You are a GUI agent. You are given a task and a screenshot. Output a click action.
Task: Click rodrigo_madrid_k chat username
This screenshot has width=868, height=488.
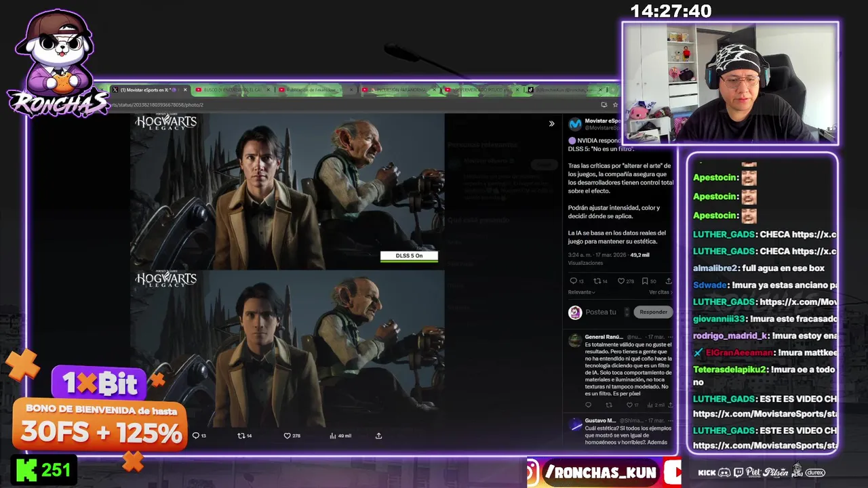(730, 335)
